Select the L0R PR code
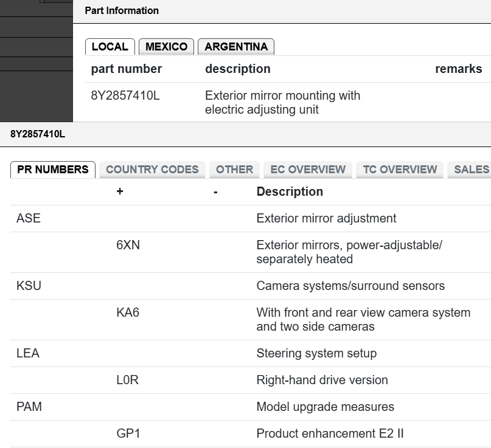Viewport: 491px width, 448px height. click(x=127, y=380)
